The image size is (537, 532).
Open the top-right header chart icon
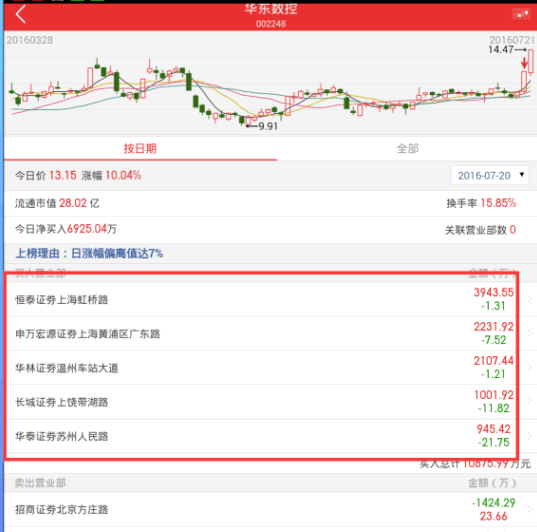(x=521, y=14)
